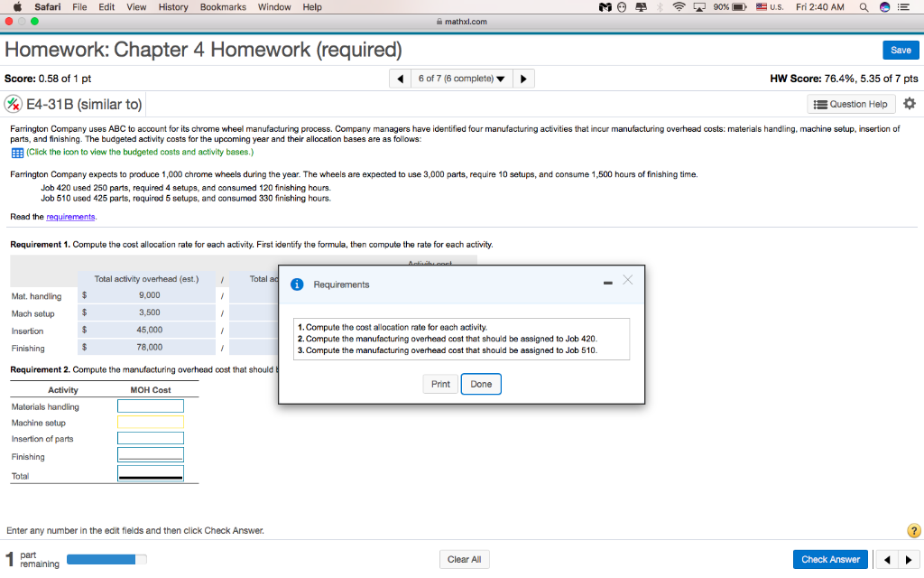Open the Wi-Fi menu in the menu bar

click(679, 6)
